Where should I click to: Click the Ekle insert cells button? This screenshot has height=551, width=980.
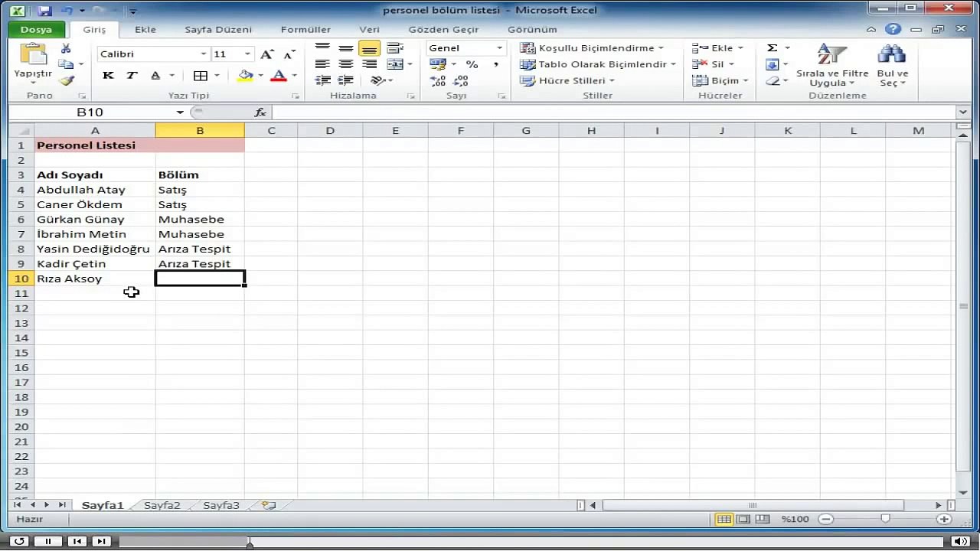tap(717, 48)
